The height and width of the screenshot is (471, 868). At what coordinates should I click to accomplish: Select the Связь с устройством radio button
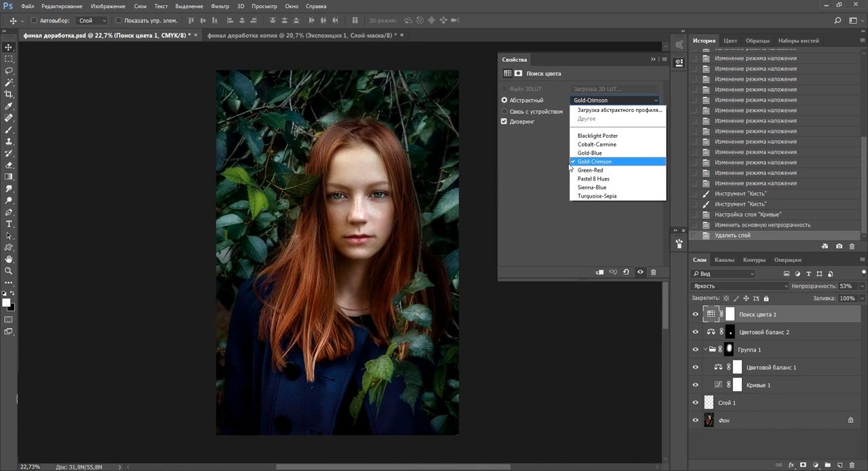click(504, 111)
